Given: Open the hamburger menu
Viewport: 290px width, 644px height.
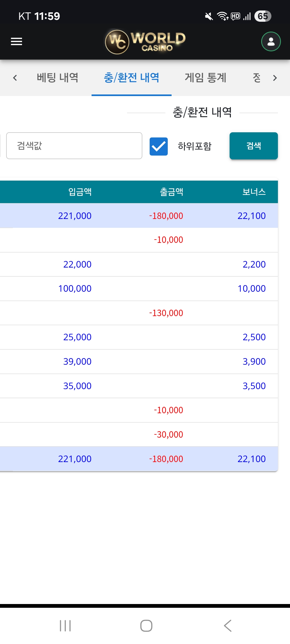Looking at the screenshot, I should (16, 42).
